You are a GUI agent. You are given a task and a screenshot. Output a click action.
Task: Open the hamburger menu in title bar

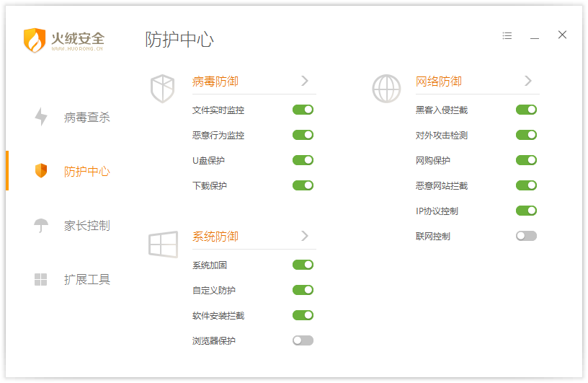507,35
